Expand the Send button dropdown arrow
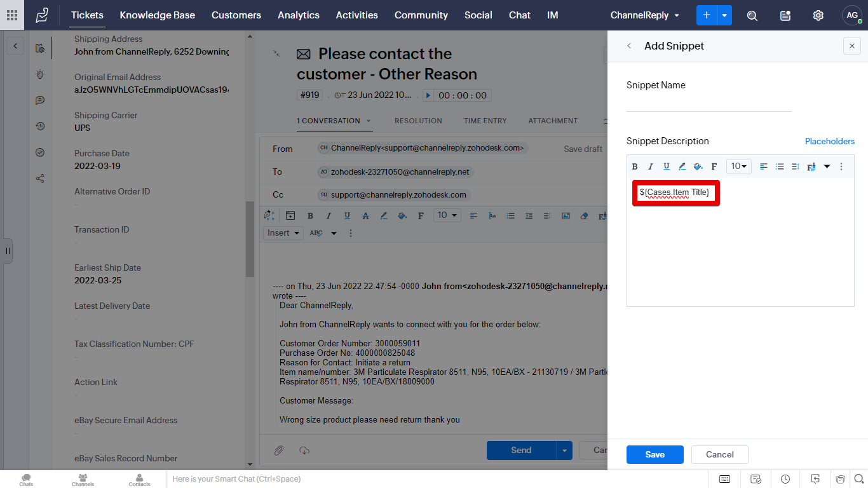 tap(564, 451)
